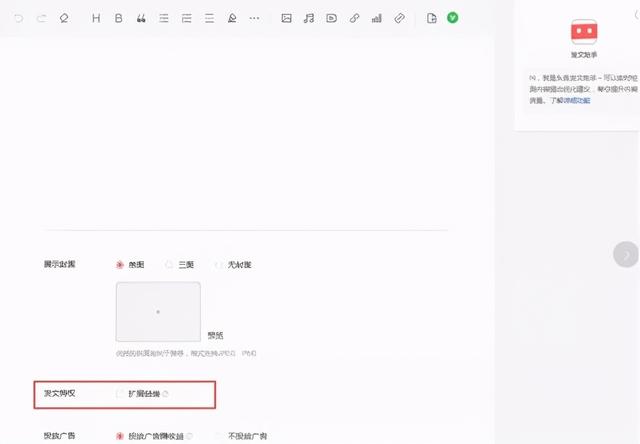Click cover image upload placeholder box
The width and height of the screenshot is (640, 444).
coord(158,312)
